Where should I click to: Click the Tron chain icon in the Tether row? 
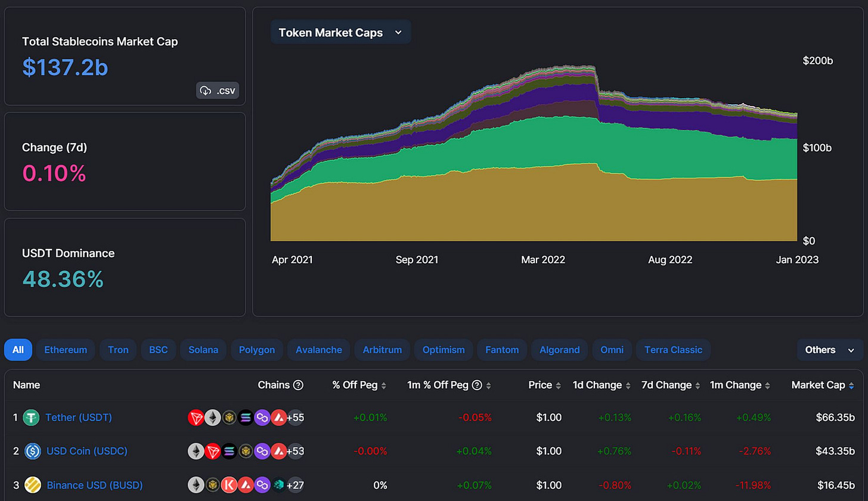coord(196,418)
